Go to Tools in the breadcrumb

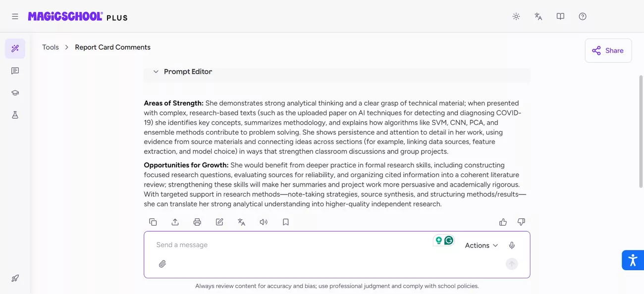click(51, 48)
